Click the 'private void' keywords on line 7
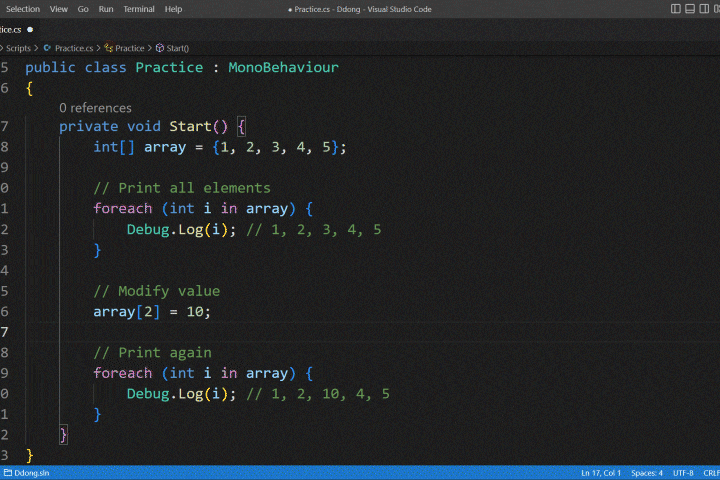The width and height of the screenshot is (720, 480). 110,126
